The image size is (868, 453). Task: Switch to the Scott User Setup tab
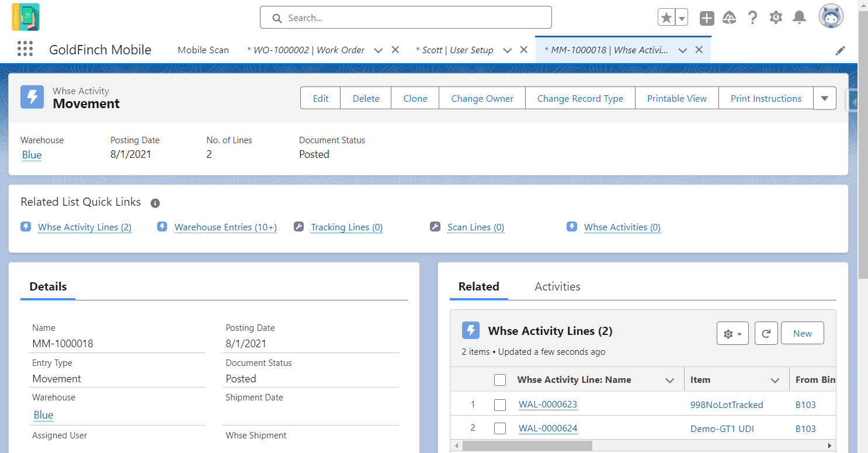click(x=454, y=50)
